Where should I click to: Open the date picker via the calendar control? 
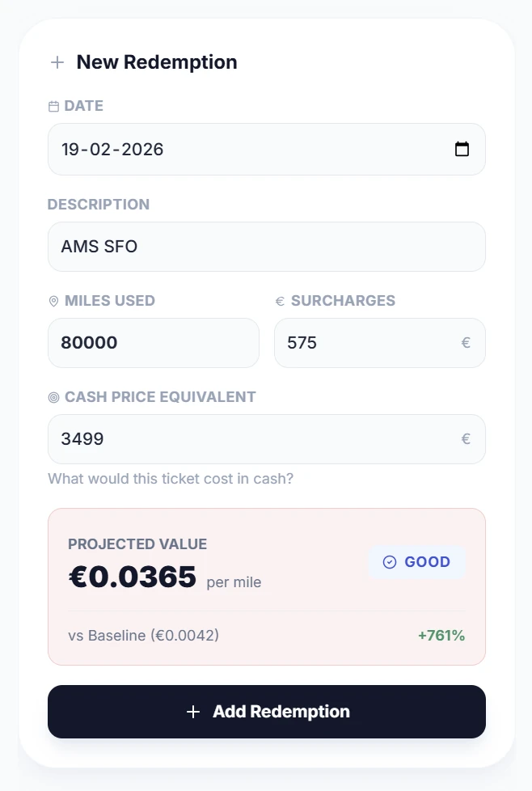(462, 149)
